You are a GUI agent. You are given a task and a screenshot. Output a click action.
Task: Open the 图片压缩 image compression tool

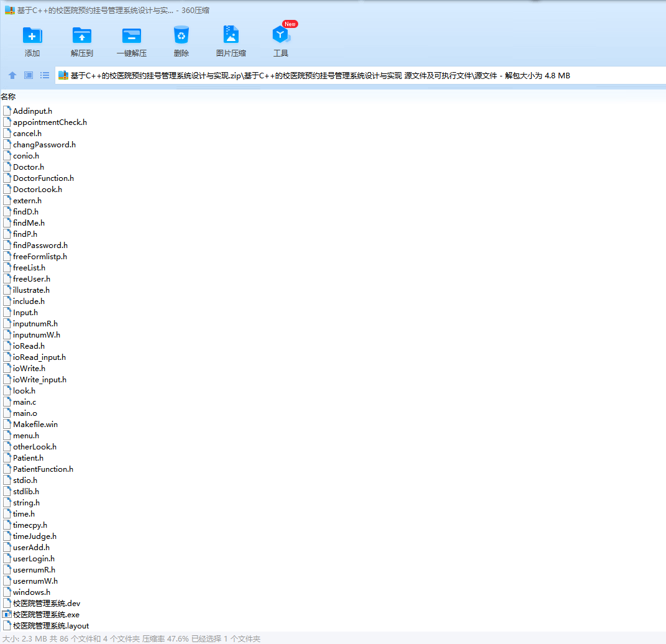pos(231,35)
